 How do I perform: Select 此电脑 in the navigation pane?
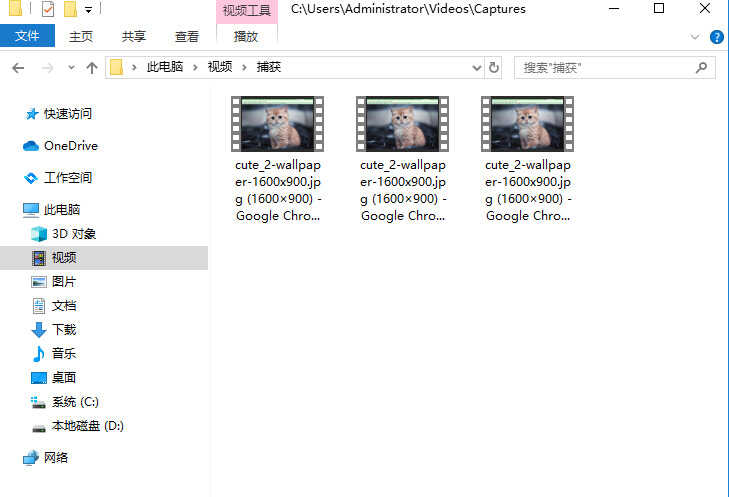click(62, 209)
